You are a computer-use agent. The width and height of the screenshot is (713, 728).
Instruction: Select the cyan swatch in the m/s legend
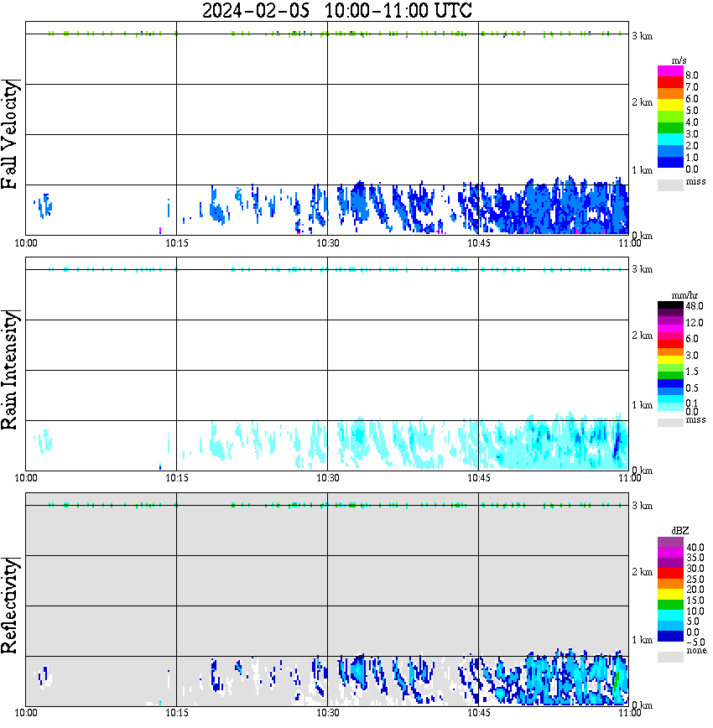tap(670, 140)
